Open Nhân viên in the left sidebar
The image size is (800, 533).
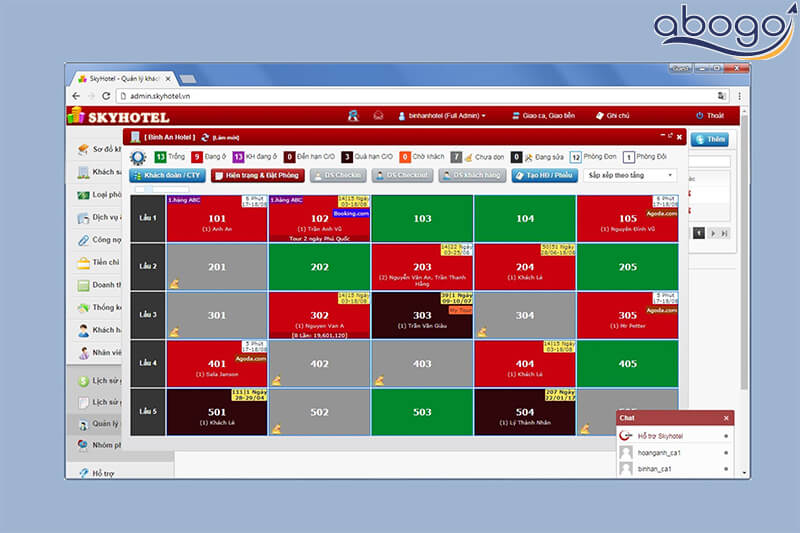(98, 353)
